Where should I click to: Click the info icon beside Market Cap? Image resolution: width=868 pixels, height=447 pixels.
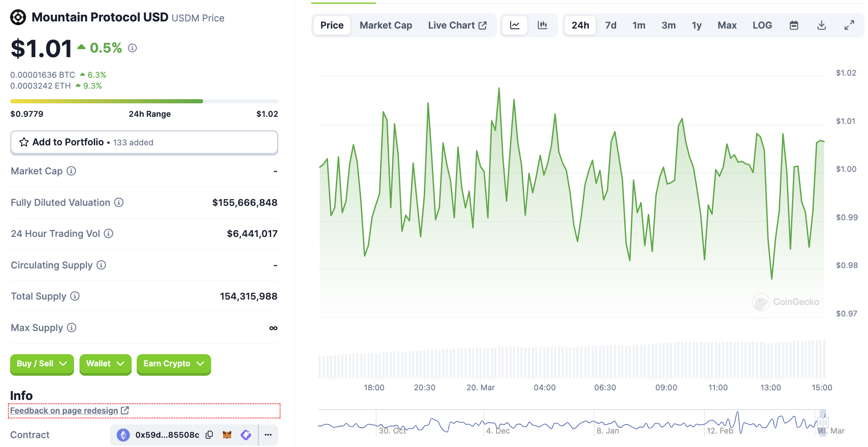[71, 171]
